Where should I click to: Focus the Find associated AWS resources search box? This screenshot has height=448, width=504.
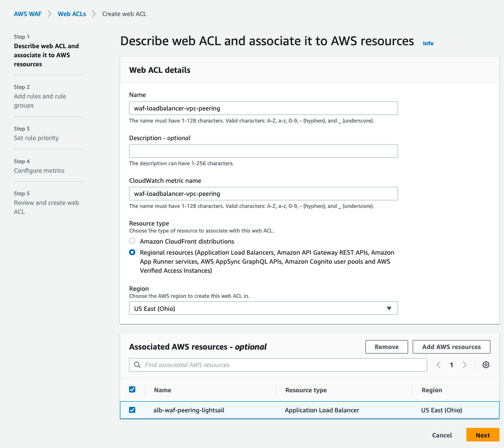point(284,365)
